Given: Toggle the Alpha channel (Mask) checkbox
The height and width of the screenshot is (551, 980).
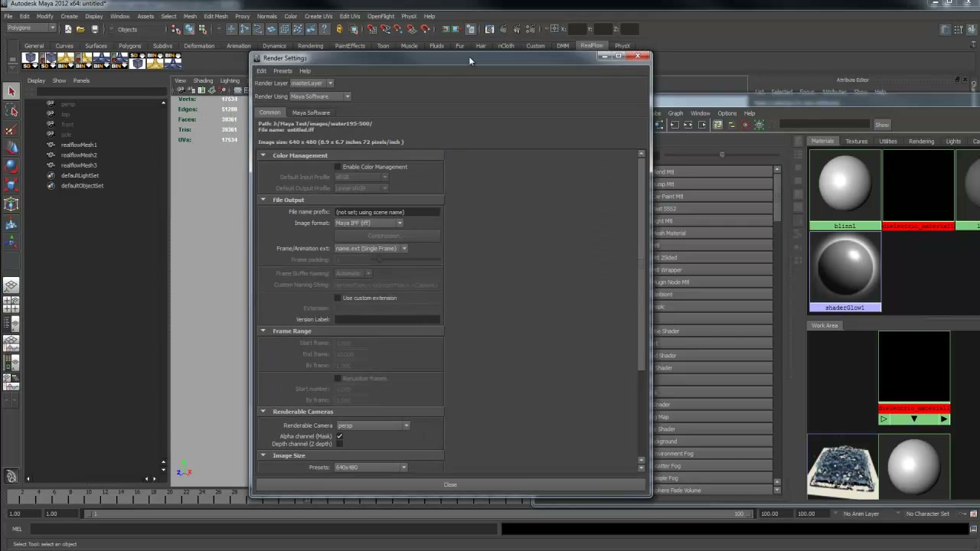Looking at the screenshot, I should click(339, 436).
